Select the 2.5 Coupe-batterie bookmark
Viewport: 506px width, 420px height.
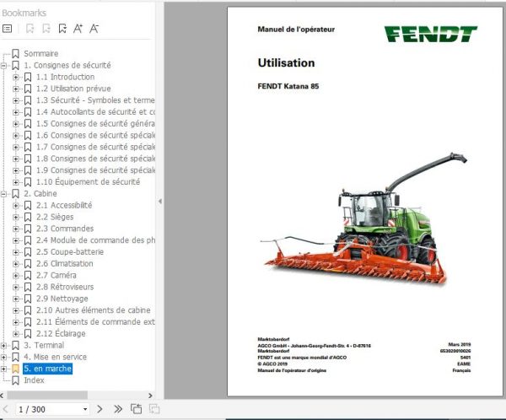(70, 252)
